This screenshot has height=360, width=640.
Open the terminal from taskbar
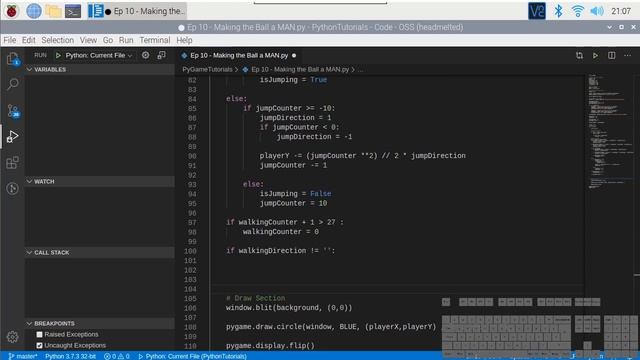pos(73,11)
